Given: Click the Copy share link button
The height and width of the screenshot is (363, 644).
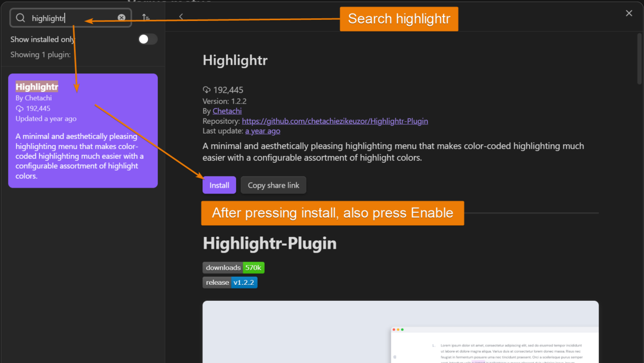Looking at the screenshot, I should (x=273, y=184).
